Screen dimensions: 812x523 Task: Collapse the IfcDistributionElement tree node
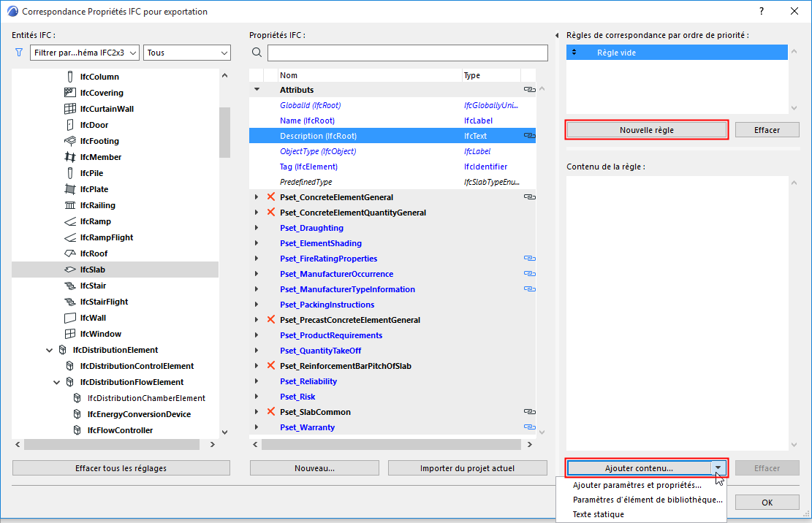(x=49, y=350)
